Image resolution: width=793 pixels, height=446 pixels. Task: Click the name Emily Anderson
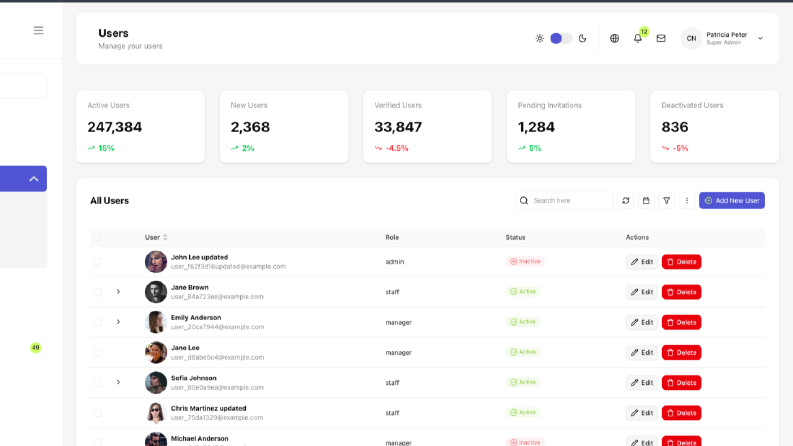[x=196, y=318]
